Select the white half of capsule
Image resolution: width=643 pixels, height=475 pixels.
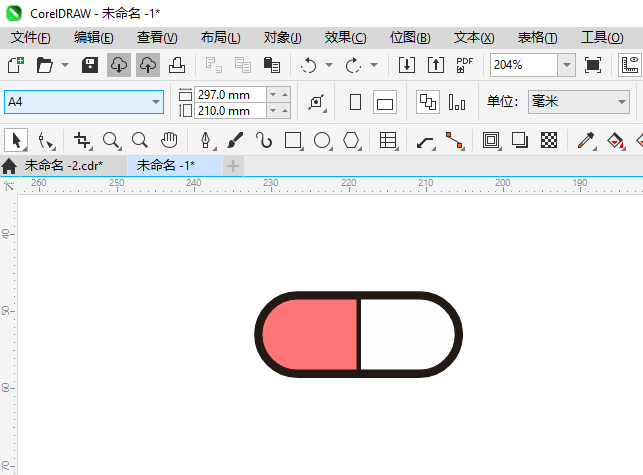click(x=407, y=334)
